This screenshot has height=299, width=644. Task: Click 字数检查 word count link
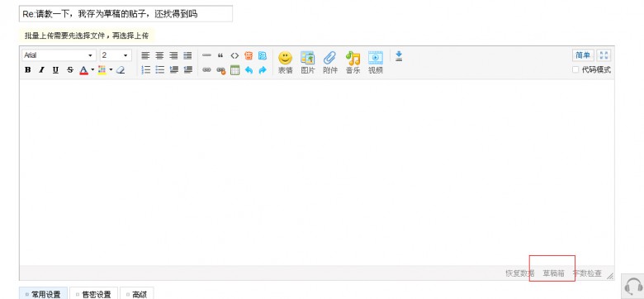click(x=587, y=273)
